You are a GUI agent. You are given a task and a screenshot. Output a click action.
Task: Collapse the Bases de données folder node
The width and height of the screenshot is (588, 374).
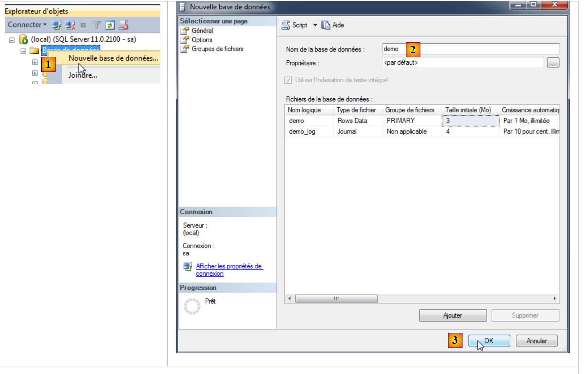point(23,51)
